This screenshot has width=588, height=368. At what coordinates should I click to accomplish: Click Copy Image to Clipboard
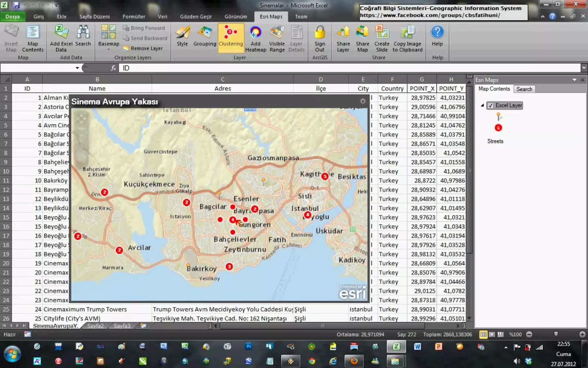tap(407, 39)
